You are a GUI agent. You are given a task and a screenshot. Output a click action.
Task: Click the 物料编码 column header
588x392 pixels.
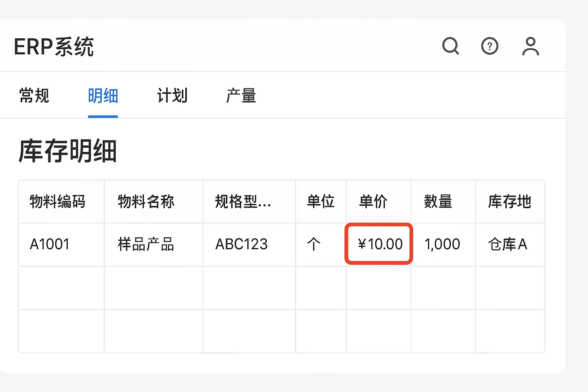57,201
